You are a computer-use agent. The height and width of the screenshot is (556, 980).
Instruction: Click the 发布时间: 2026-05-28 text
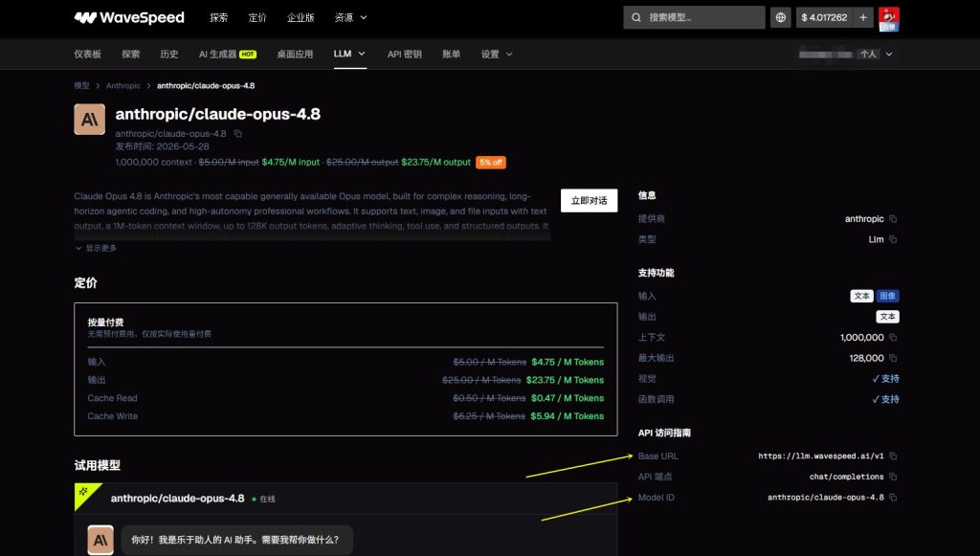pyautogui.click(x=162, y=146)
